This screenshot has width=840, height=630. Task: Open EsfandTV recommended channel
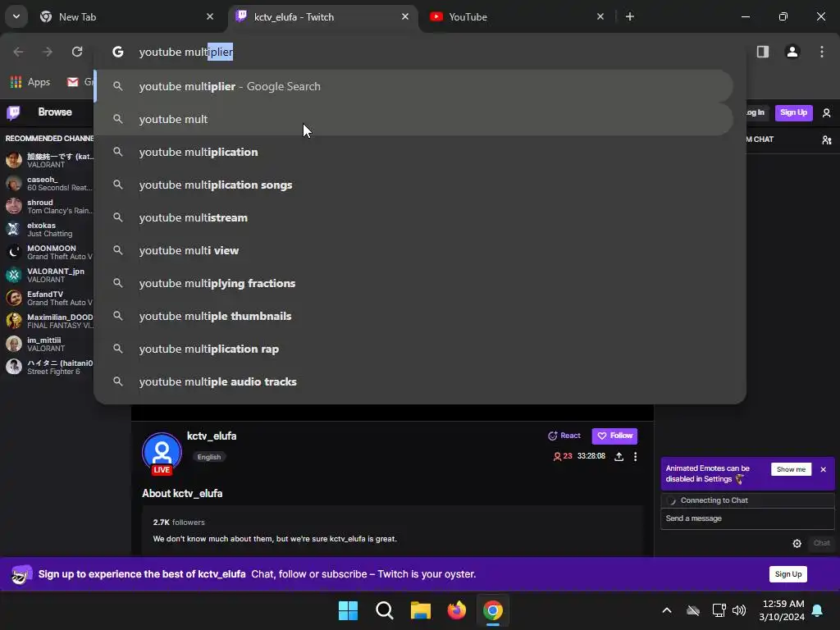[x=48, y=298]
